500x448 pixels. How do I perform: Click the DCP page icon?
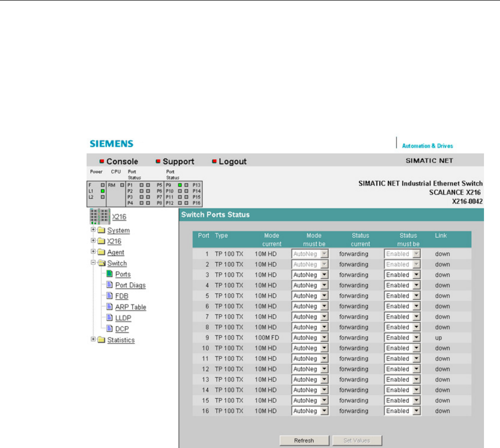pos(110,328)
